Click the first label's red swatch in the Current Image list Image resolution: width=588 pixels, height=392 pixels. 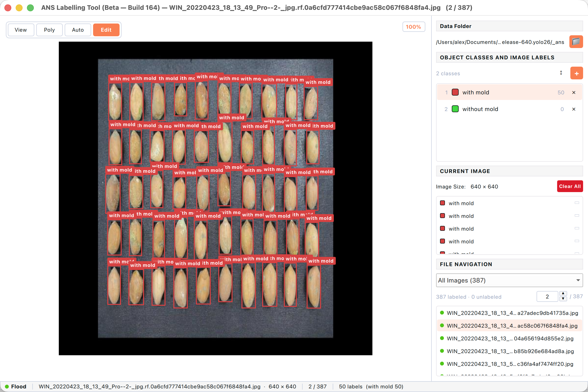pos(442,203)
